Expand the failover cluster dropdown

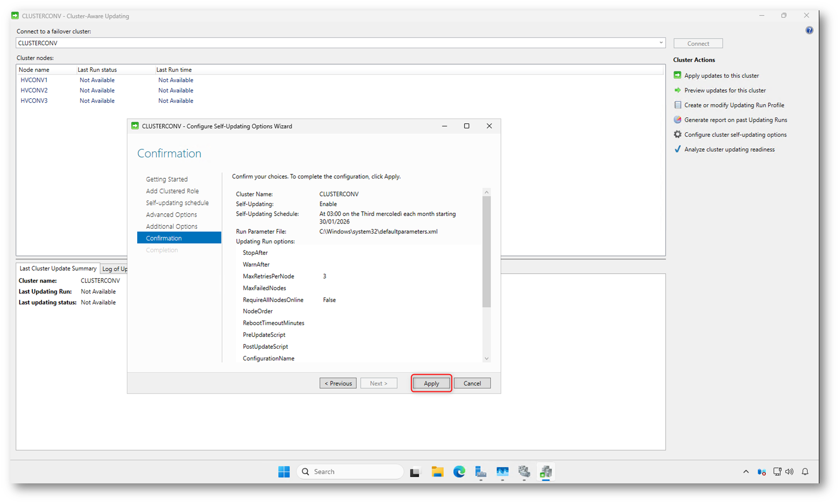(x=661, y=43)
